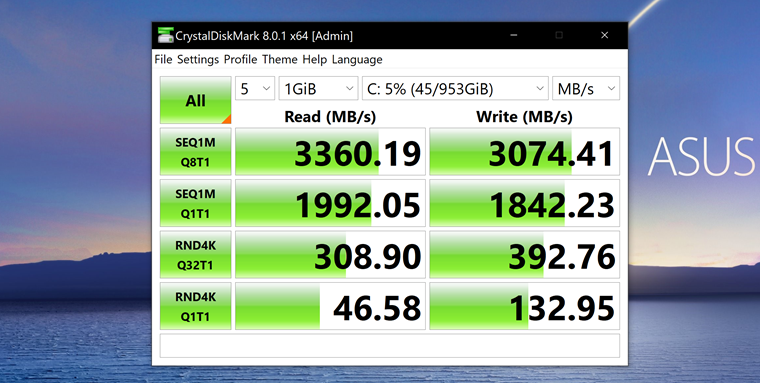Run the RND4K Q32T1 test
The height and width of the screenshot is (383, 760).
click(196, 255)
